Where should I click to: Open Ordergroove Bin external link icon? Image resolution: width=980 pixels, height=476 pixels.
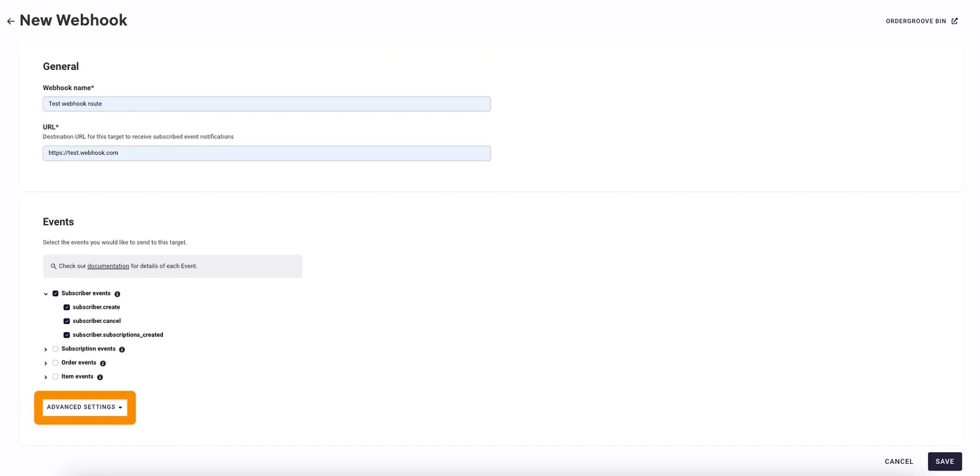[954, 21]
